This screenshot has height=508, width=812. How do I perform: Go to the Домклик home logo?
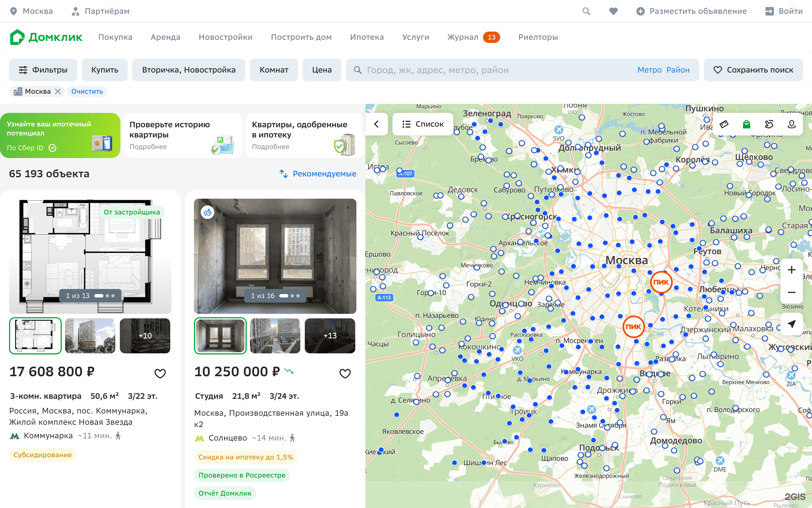coord(46,37)
